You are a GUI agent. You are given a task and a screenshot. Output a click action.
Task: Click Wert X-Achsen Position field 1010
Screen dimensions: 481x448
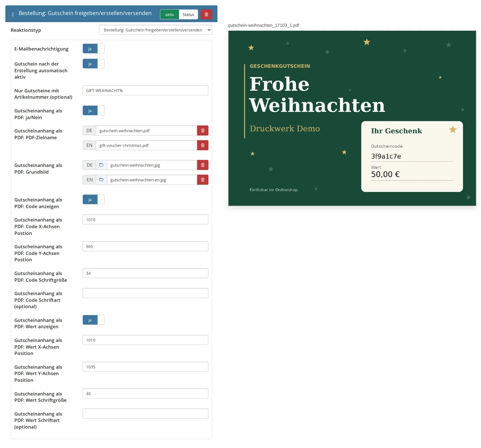click(145, 340)
